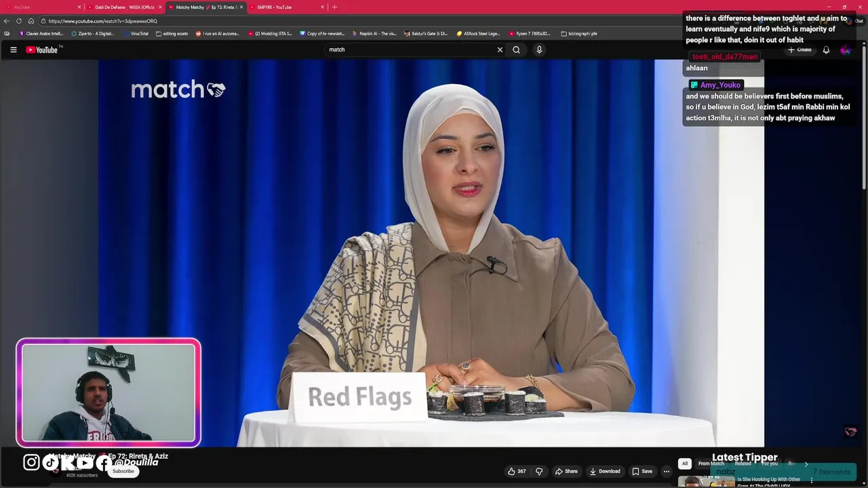
Task: Open Clavier Arabe Intelligent bookmark
Action: (x=41, y=33)
